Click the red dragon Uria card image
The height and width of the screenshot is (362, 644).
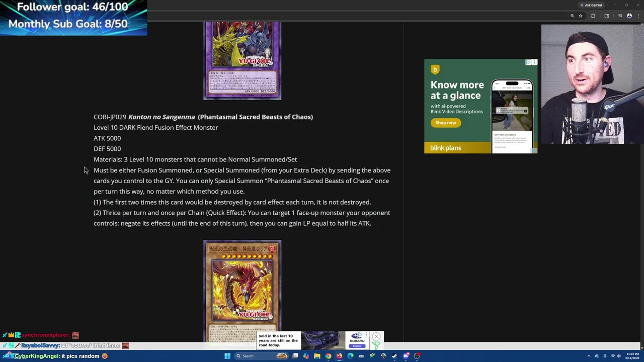pyautogui.click(x=242, y=292)
